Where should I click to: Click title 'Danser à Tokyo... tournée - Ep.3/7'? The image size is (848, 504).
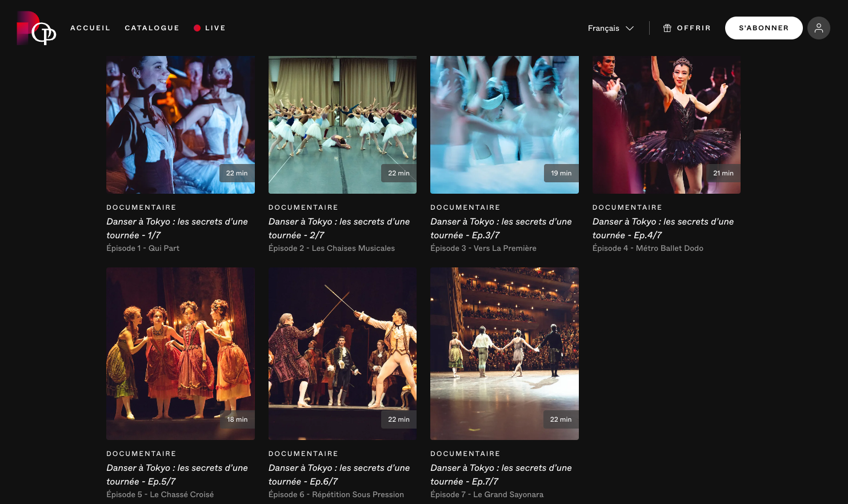(501, 228)
